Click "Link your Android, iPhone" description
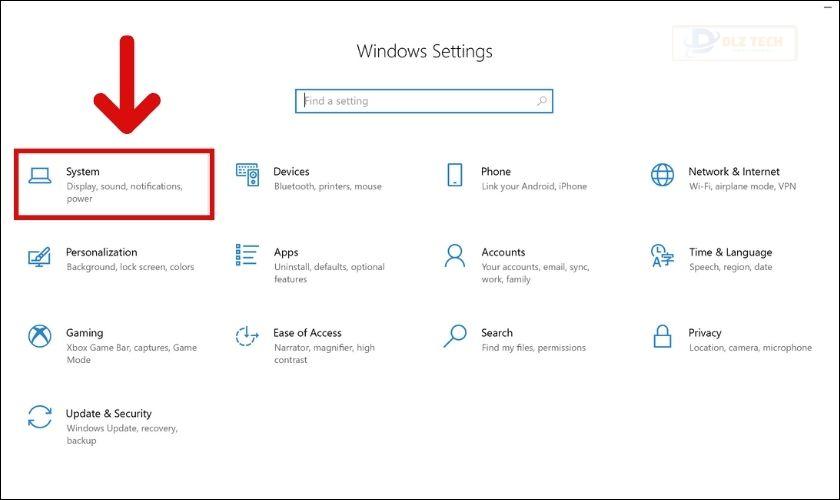This screenshot has height=500, width=840. (534, 186)
